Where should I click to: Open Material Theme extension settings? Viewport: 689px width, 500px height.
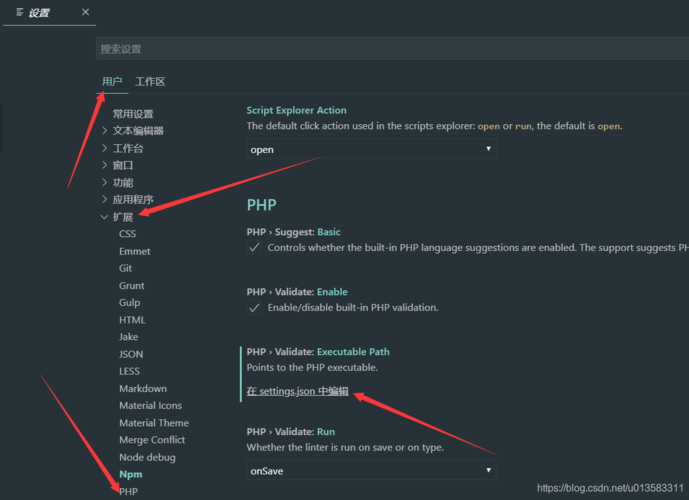pyautogui.click(x=154, y=423)
